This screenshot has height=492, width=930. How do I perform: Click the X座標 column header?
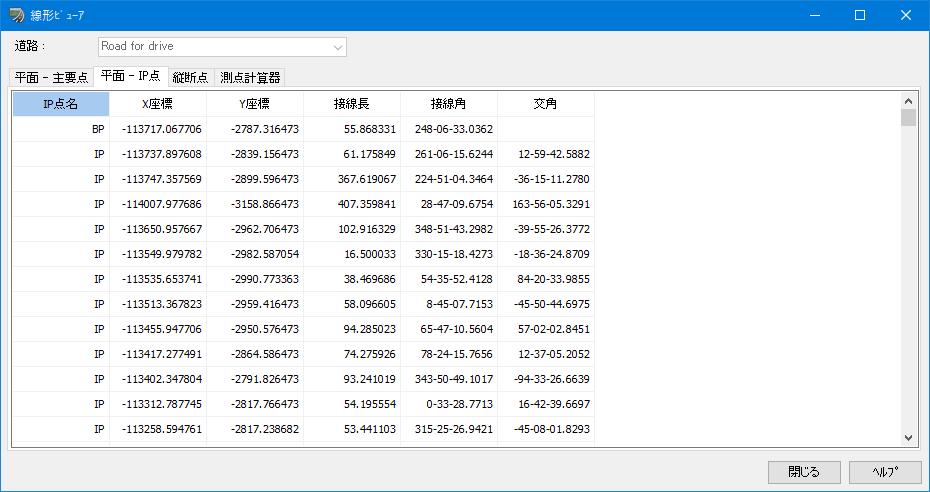click(158, 104)
